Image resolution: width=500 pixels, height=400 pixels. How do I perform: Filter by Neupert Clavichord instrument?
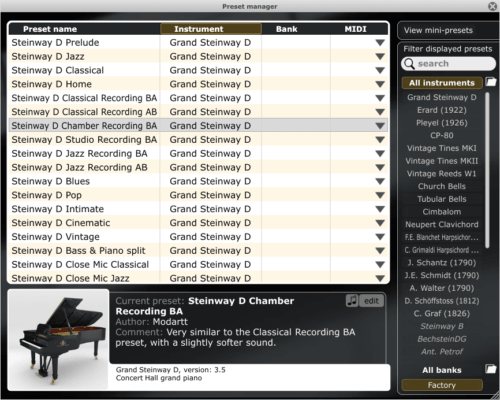[x=442, y=224]
